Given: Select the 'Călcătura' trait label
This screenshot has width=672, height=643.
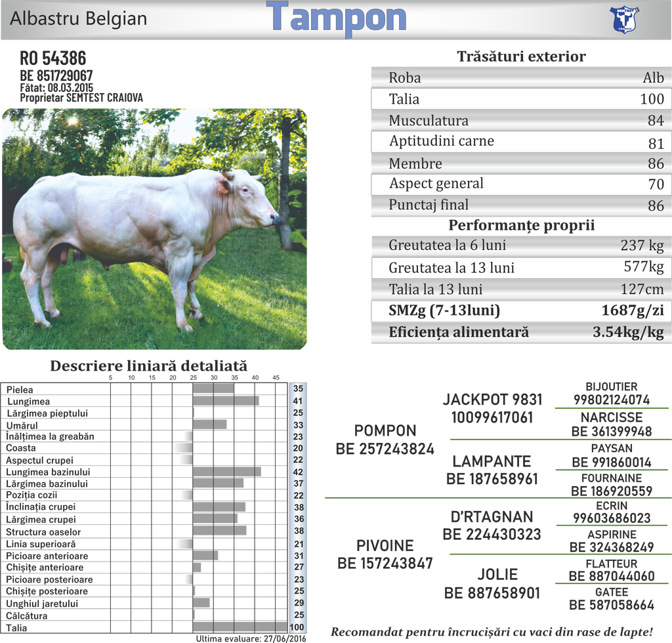Looking at the screenshot, I should coord(26,615).
